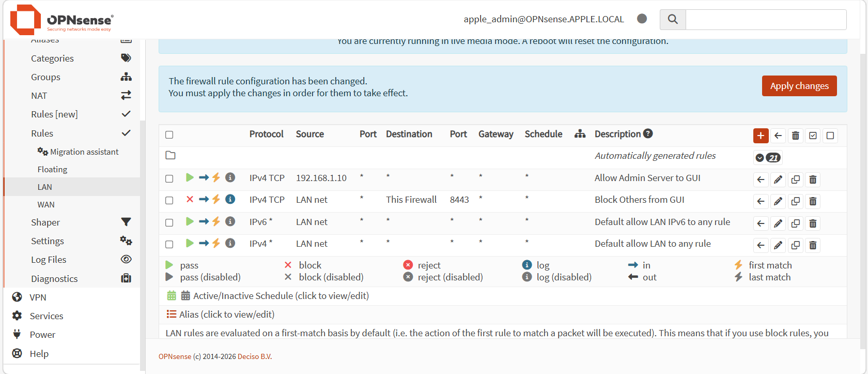Image resolution: width=868 pixels, height=374 pixels.
Task: Click the enable selected rules icon in header
Action: [813, 136]
